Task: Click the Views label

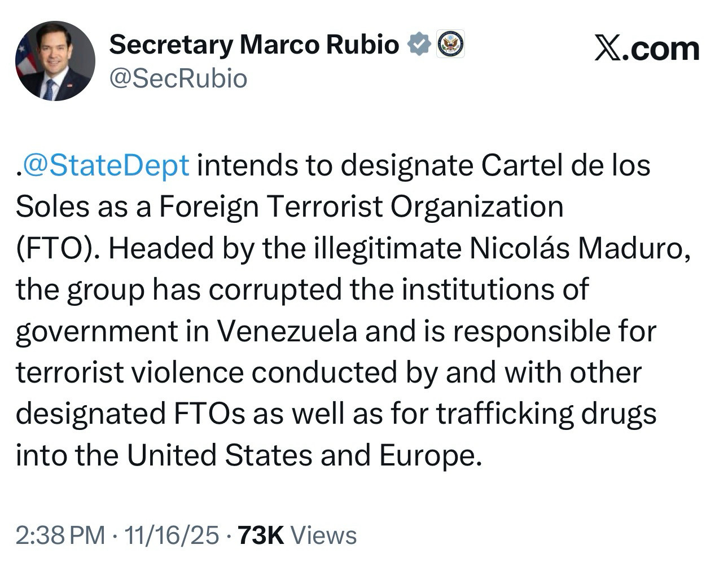Action: click(x=323, y=535)
